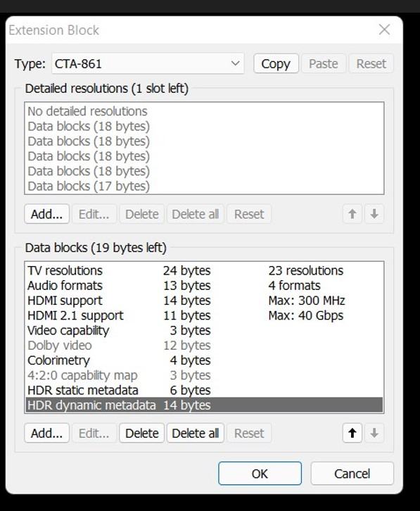Close the Extension Block dialog

point(384,30)
